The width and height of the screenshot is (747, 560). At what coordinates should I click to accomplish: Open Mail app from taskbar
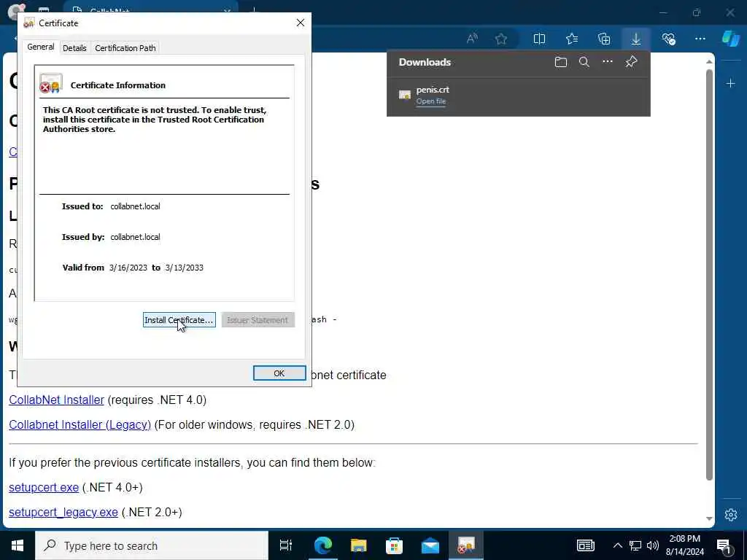[x=430, y=545]
